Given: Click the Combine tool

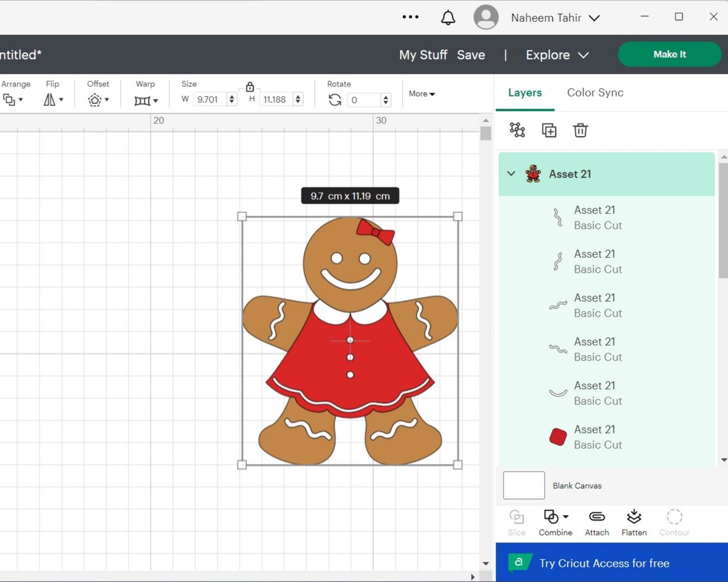Looking at the screenshot, I should 553,521.
